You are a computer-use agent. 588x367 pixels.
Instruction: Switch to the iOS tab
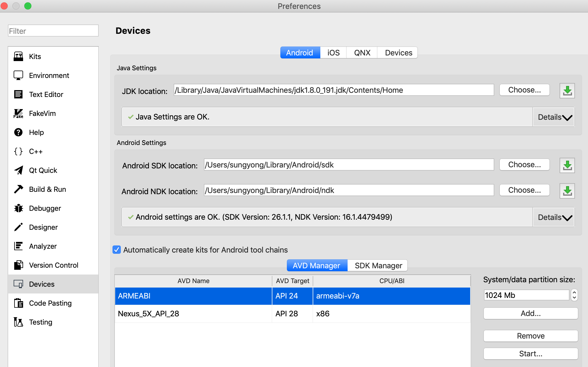click(333, 53)
